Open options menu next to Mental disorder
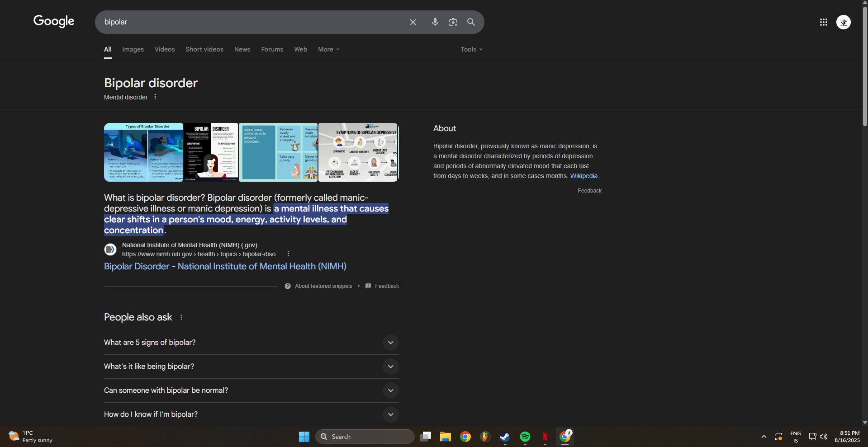 tap(155, 97)
